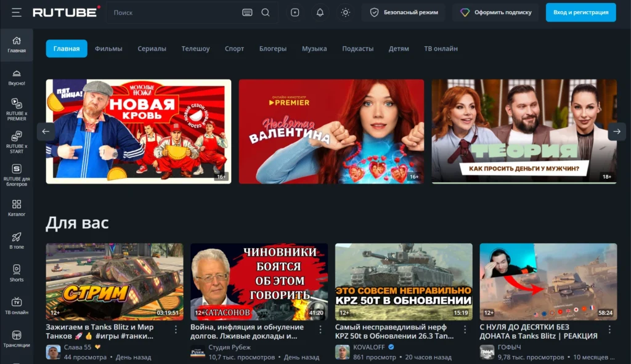Open the three-dot menu on KOVALOFF's video
631x364 pixels.
465,330
